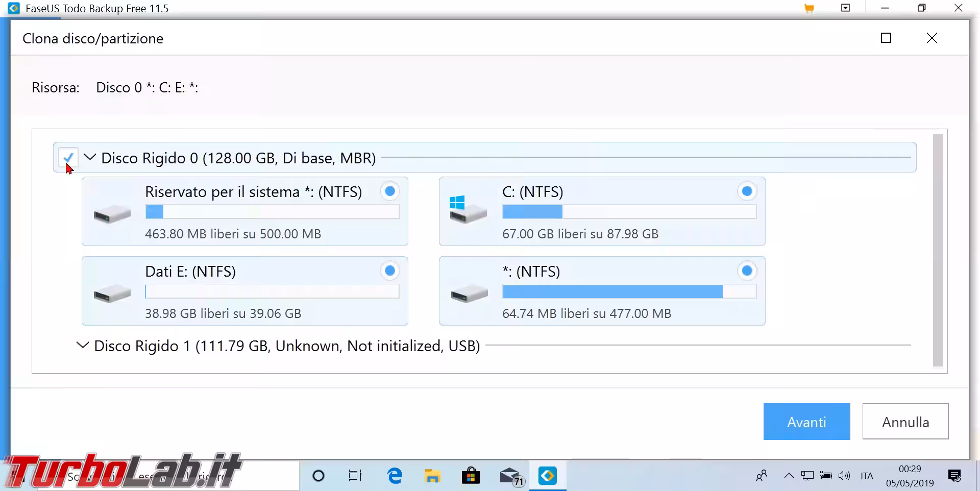
Task: Click the C: drive Windows disk icon
Action: pyautogui.click(x=468, y=209)
